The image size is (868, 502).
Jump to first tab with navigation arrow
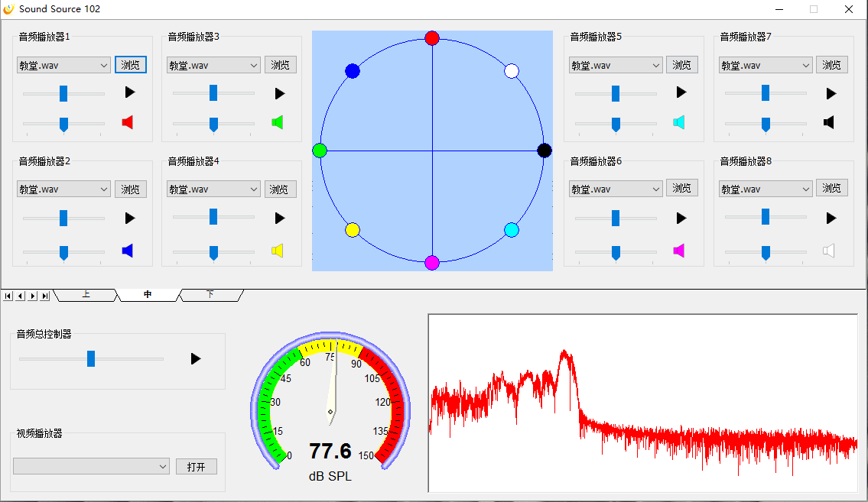click(8, 296)
